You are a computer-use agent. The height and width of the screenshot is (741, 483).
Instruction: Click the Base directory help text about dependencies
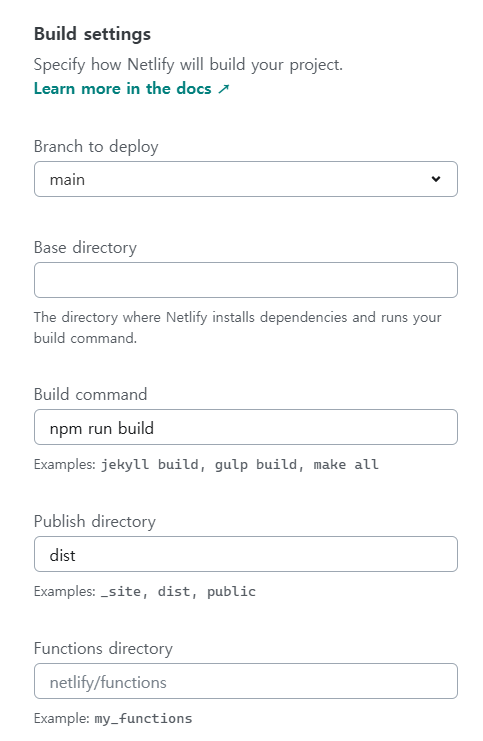click(238, 327)
